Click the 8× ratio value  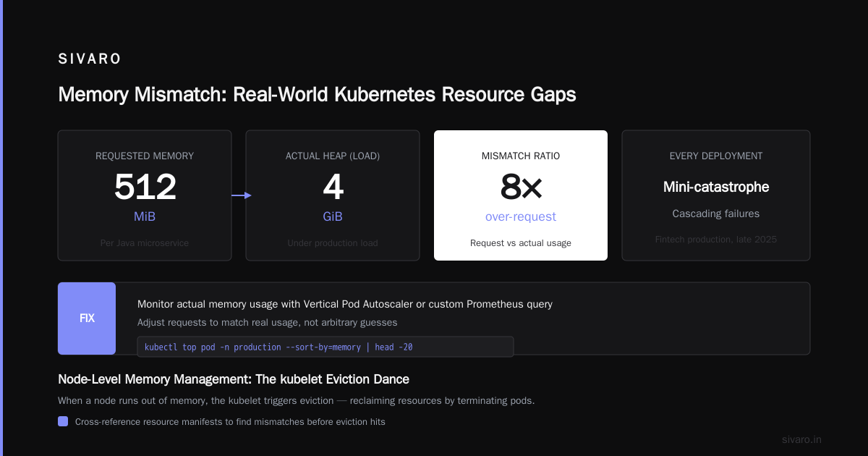tap(521, 187)
